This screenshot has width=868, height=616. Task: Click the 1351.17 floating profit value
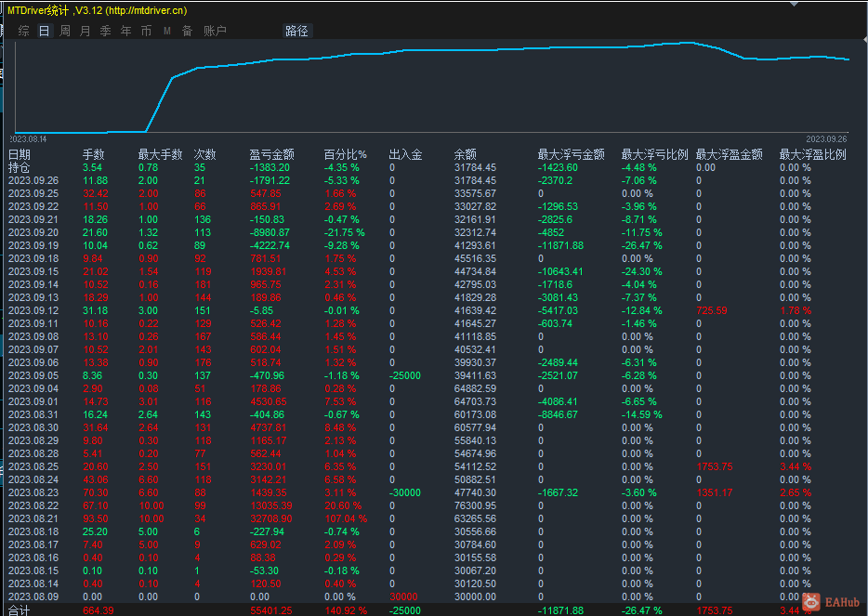tap(714, 492)
